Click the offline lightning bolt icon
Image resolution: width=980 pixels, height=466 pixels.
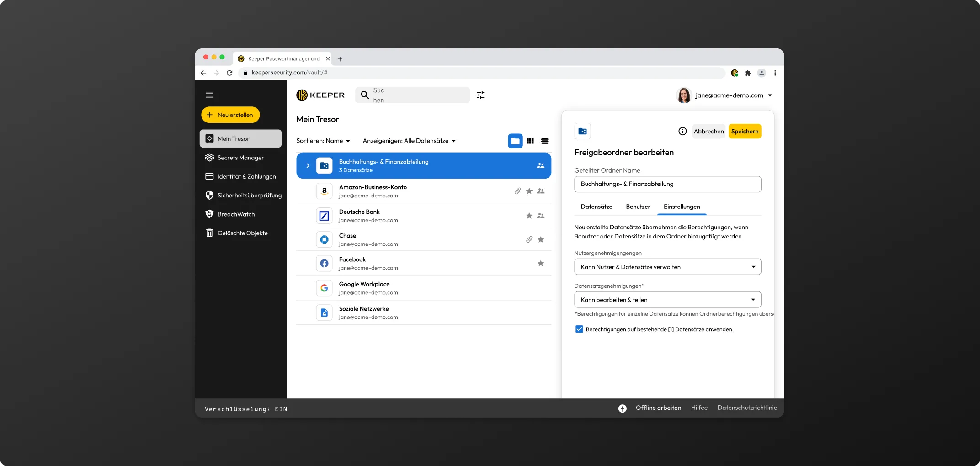pos(623,408)
